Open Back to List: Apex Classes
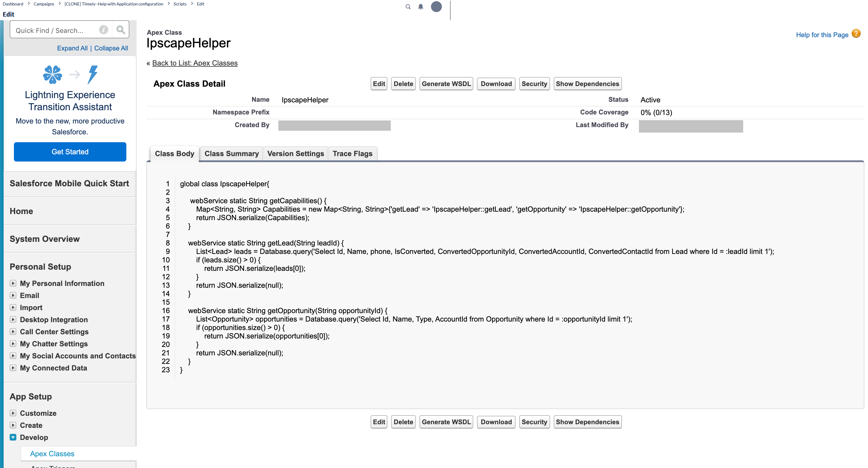This screenshot has height=468, width=868. click(195, 63)
